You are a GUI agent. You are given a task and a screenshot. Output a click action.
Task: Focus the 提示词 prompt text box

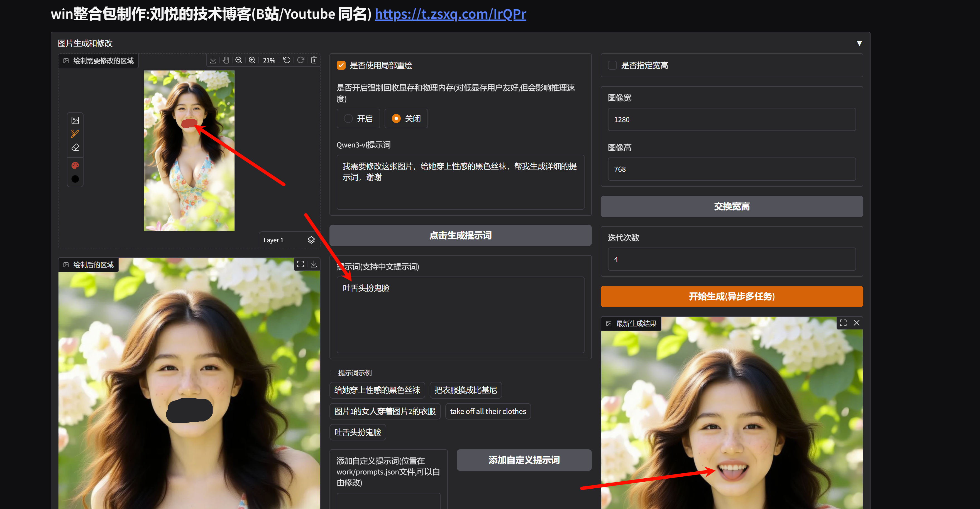click(x=460, y=315)
